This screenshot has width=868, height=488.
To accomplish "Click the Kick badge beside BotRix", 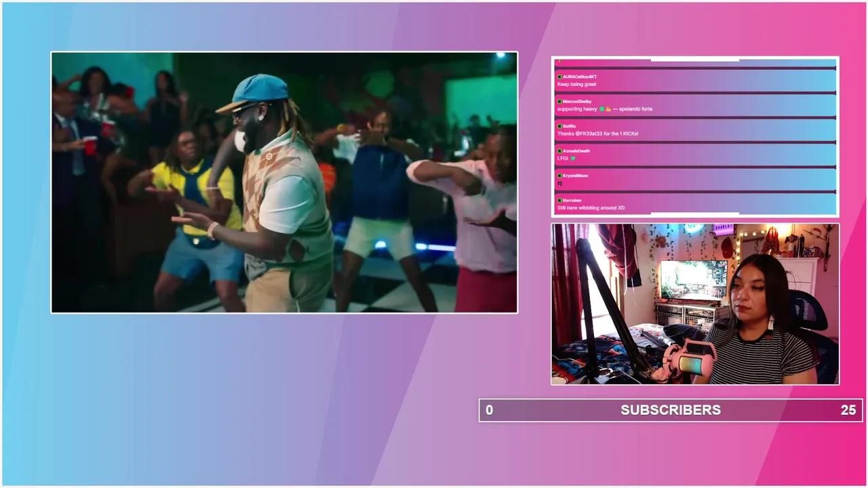I will (559, 126).
